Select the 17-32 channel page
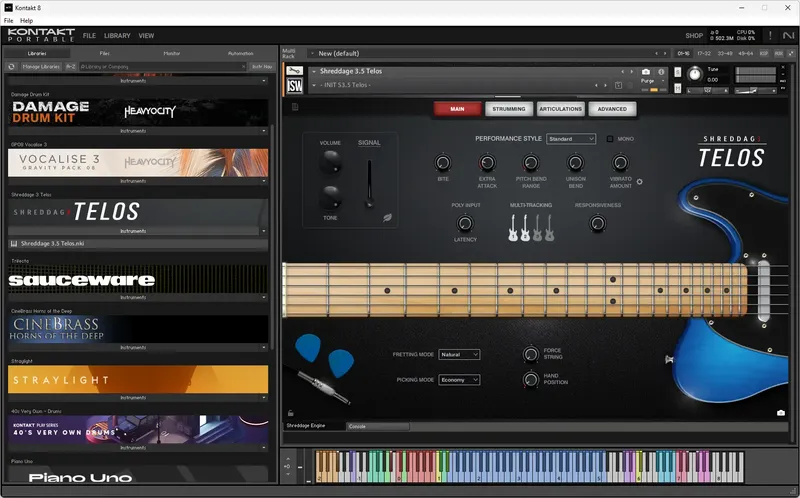800x498 pixels. 704,53
